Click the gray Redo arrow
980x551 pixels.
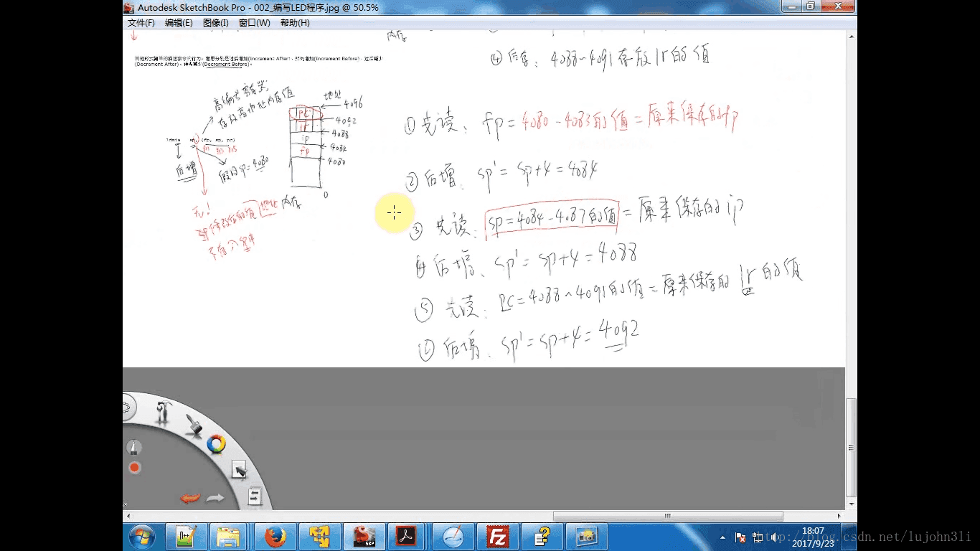click(215, 497)
